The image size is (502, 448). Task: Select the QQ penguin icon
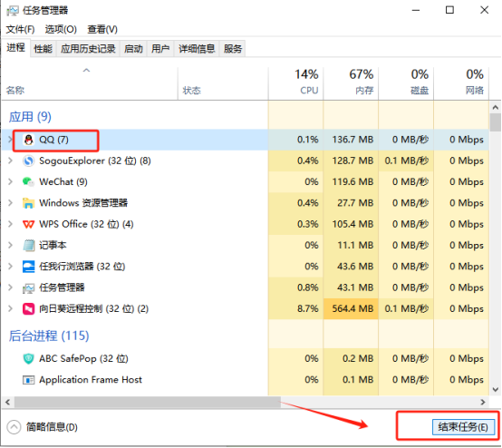coord(29,140)
